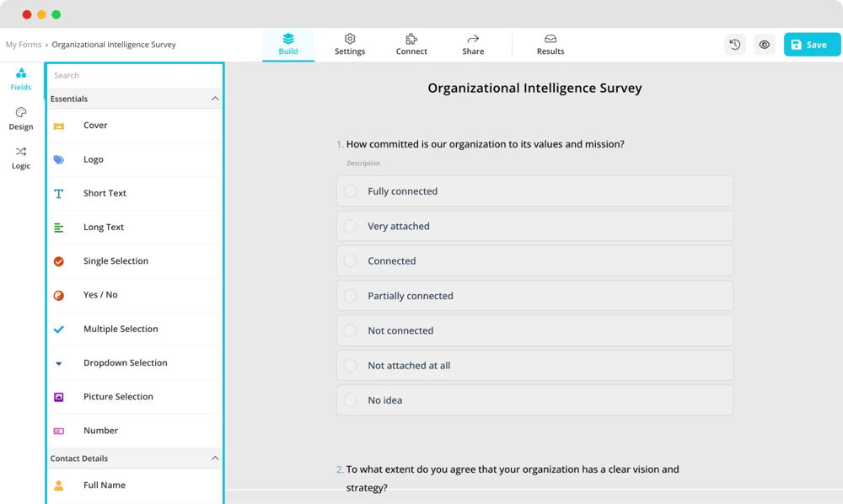
Task: Open the Results tab
Action: coord(550,44)
